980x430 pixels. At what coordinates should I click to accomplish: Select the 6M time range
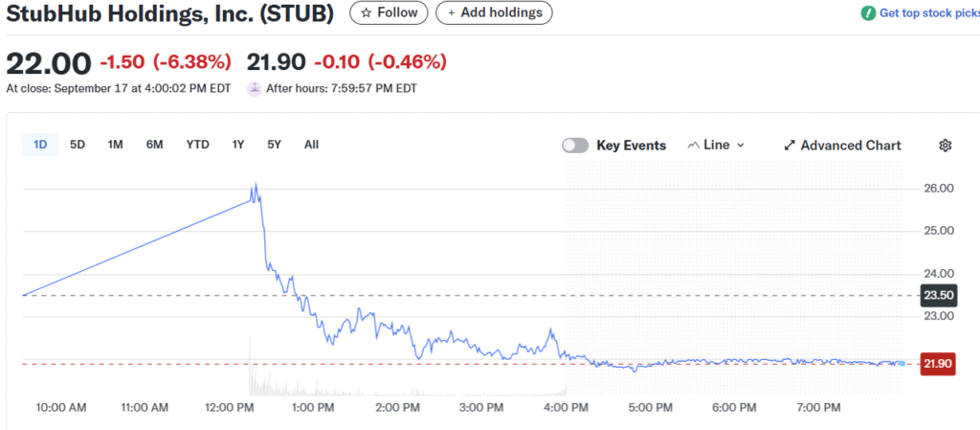click(154, 145)
